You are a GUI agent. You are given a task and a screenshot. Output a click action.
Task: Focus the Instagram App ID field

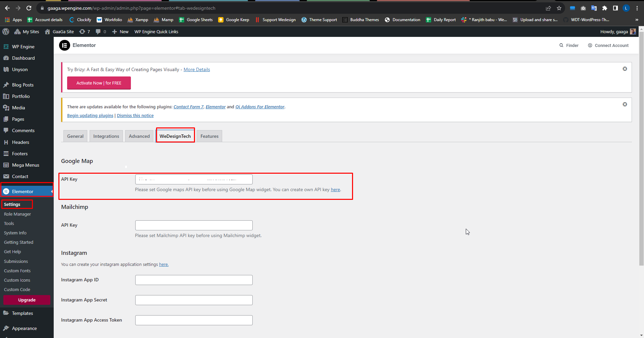click(x=194, y=280)
